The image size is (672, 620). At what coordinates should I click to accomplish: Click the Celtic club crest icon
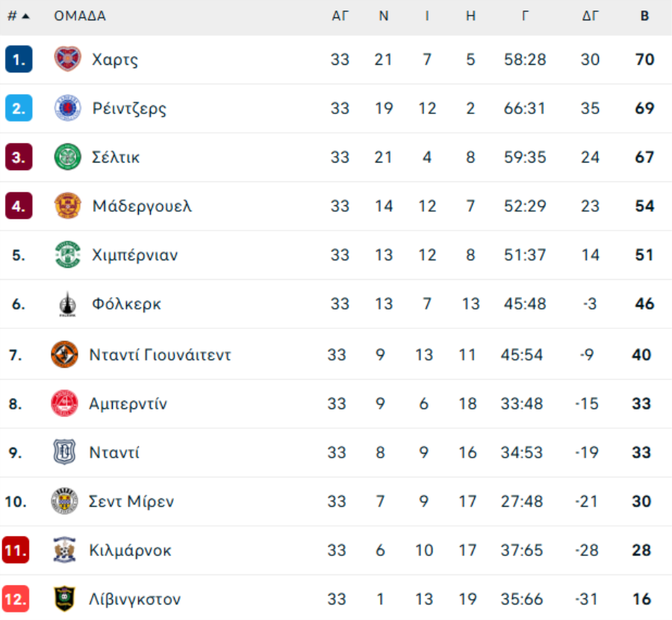pyautogui.click(x=67, y=157)
